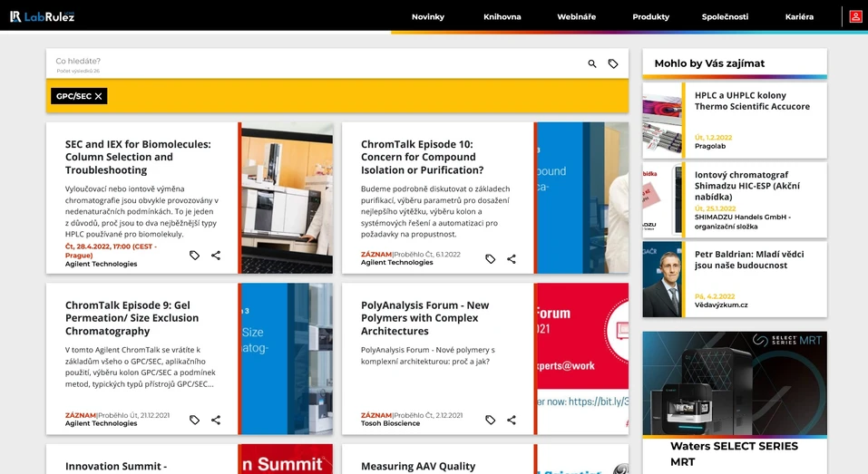This screenshot has height=474, width=868.
Task: Open Iontový chromatograf Shimadzu HIC-ESP article
Action: click(746, 185)
